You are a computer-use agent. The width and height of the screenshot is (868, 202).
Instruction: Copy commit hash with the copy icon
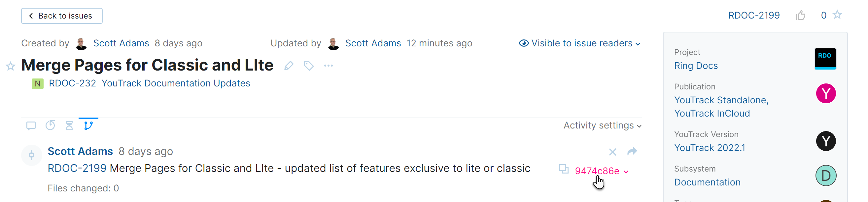click(x=564, y=169)
